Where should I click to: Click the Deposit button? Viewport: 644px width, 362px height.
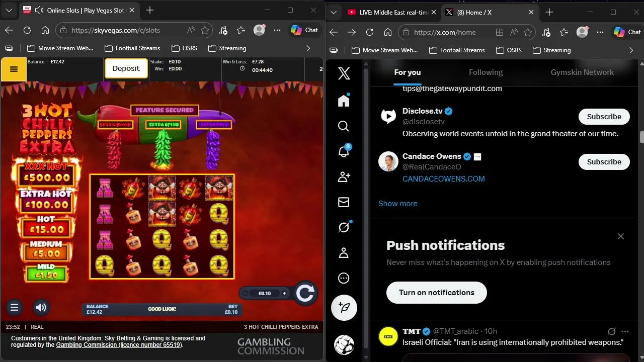point(126,68)
